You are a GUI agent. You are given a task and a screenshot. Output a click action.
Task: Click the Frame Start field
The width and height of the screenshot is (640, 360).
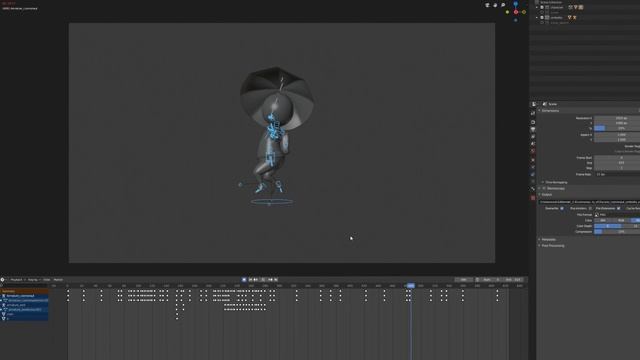point(617,158)
